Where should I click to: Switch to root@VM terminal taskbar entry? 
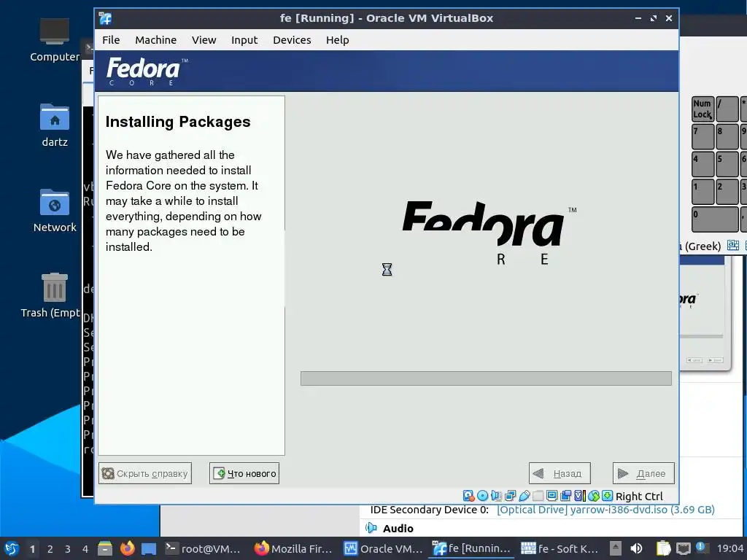(204, 548)
